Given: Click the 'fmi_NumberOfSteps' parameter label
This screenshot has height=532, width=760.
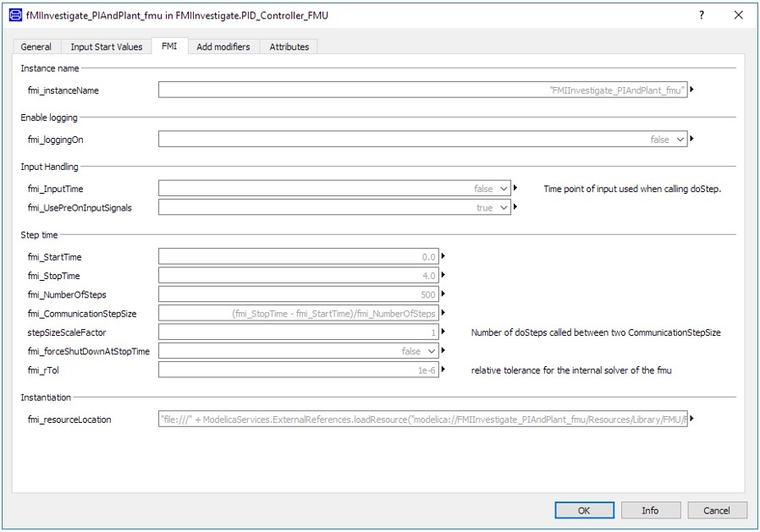Looking at the screenshot, I should (67, 295).
